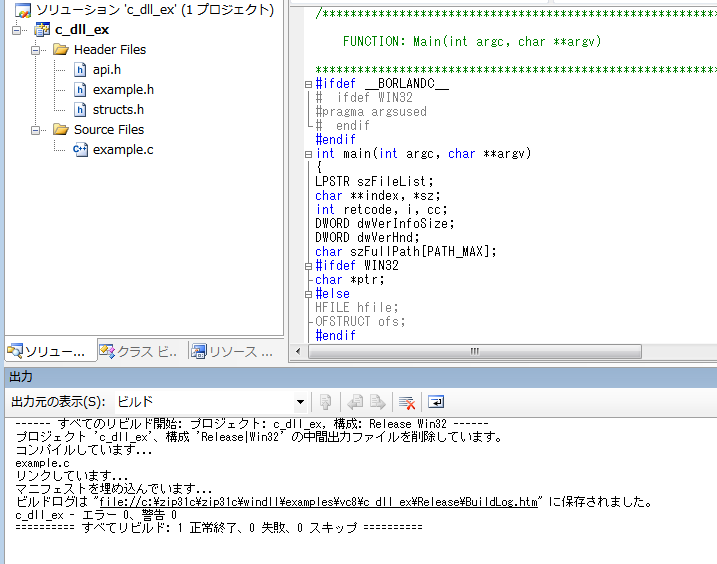Select the structs.h file
The width and height of the screenshot is (717, 564).
point(118,110)
